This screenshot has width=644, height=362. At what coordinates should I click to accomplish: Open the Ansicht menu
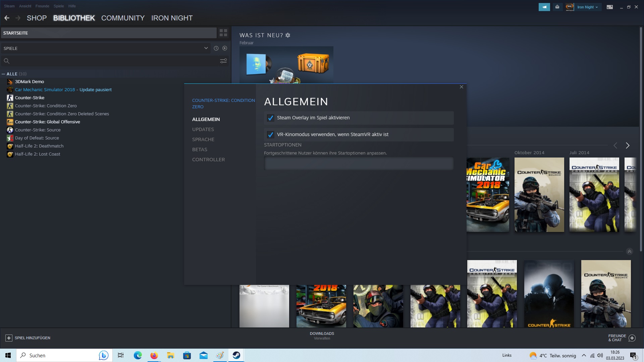[x=25, y=6]
